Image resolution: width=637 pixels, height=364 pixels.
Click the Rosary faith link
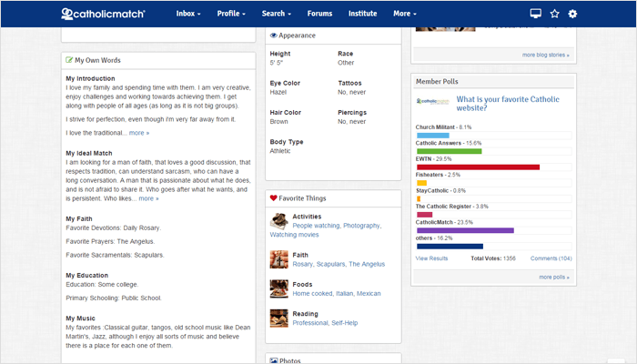tap(302, 264)
